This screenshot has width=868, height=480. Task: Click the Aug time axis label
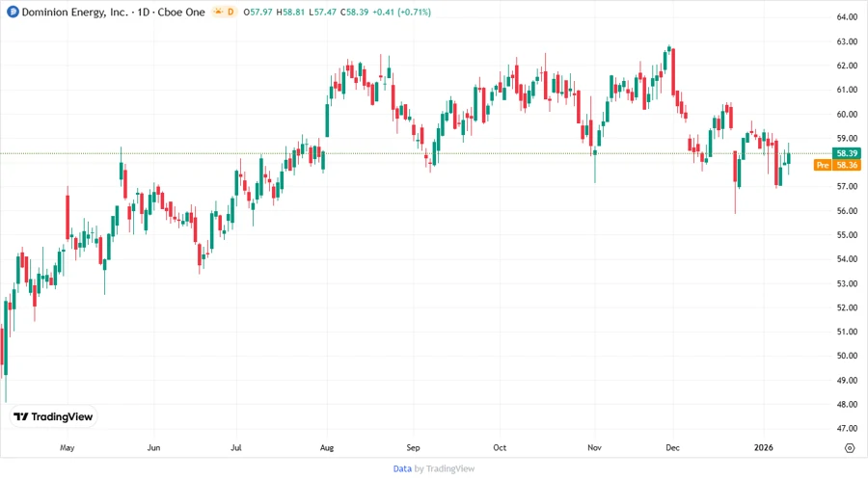pos(327,447)
